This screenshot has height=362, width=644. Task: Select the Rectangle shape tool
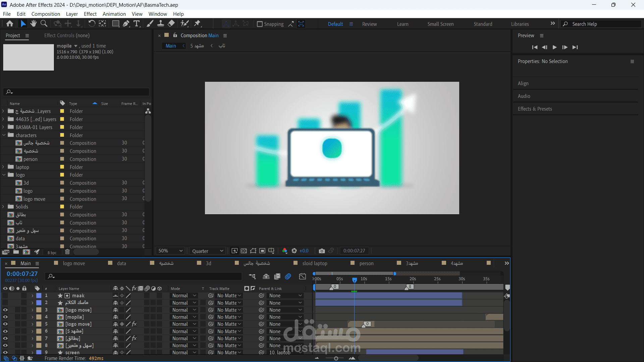click(115, 23)
